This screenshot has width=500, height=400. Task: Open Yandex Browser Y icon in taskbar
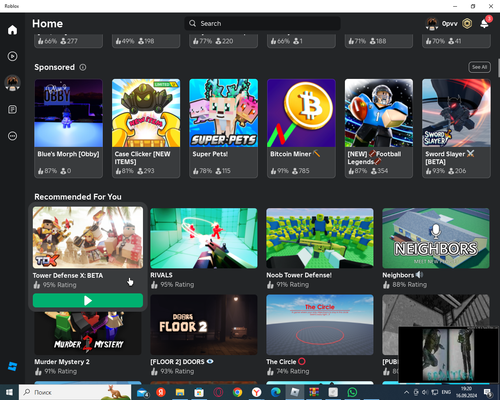point(256,392)
